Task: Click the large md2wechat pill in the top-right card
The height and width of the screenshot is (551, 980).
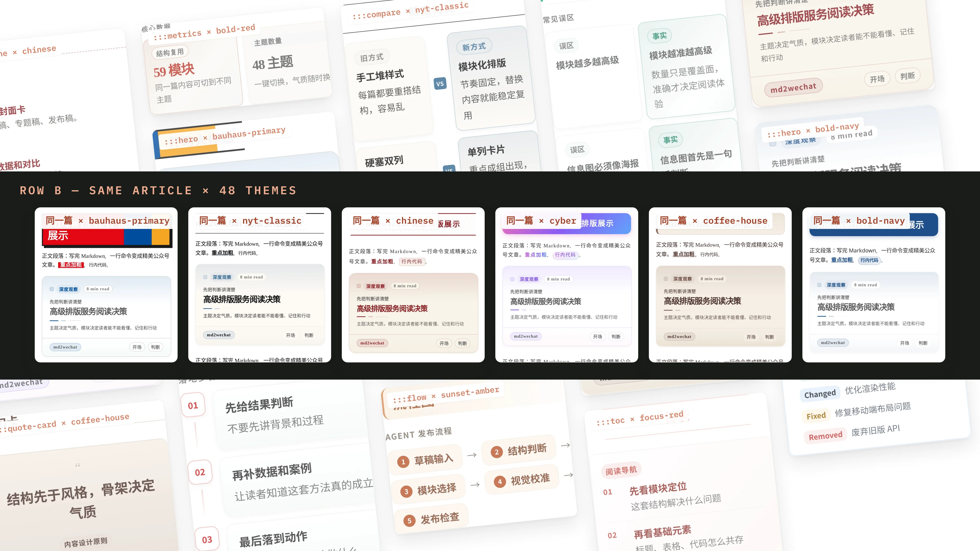Action: 794,88
